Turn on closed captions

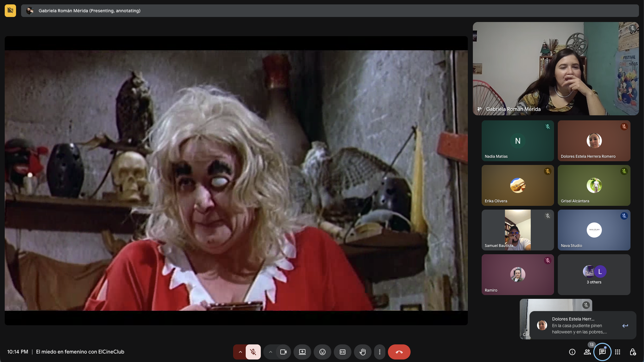[x=342, y=352]
